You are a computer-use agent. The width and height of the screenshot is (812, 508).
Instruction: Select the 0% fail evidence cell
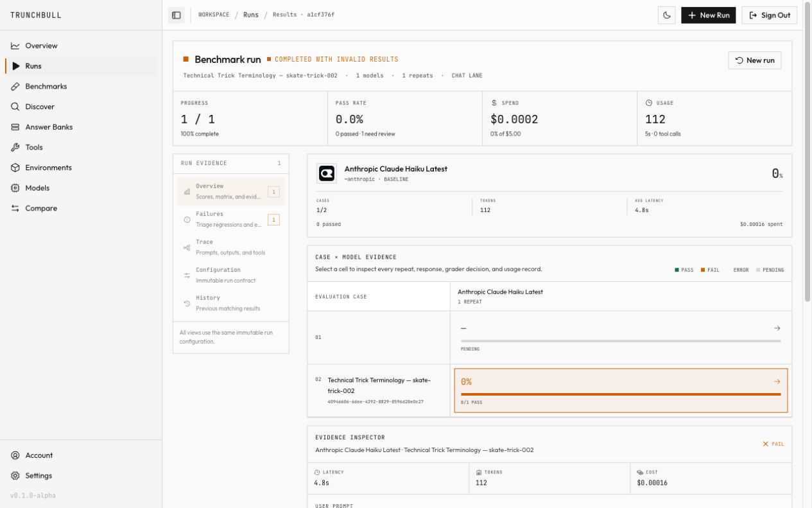621,390
